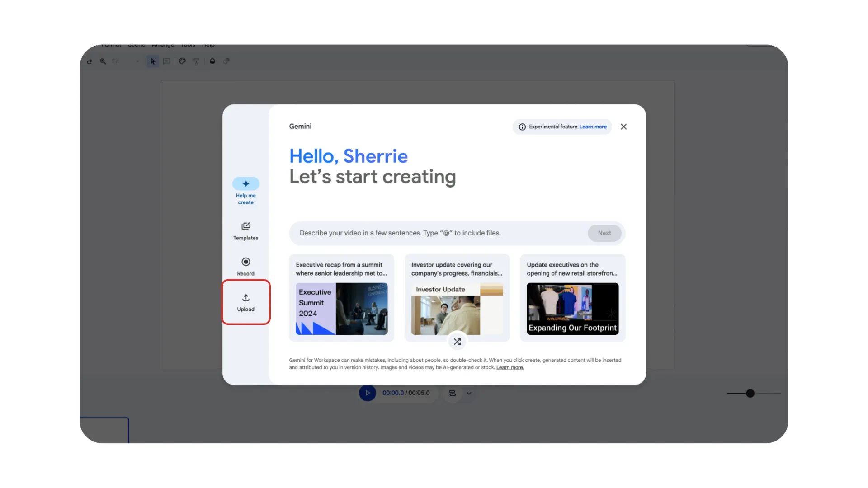Click the redo arrow icon
The width and height of the screenshot is (868, 488).
[x=89, y=61]
